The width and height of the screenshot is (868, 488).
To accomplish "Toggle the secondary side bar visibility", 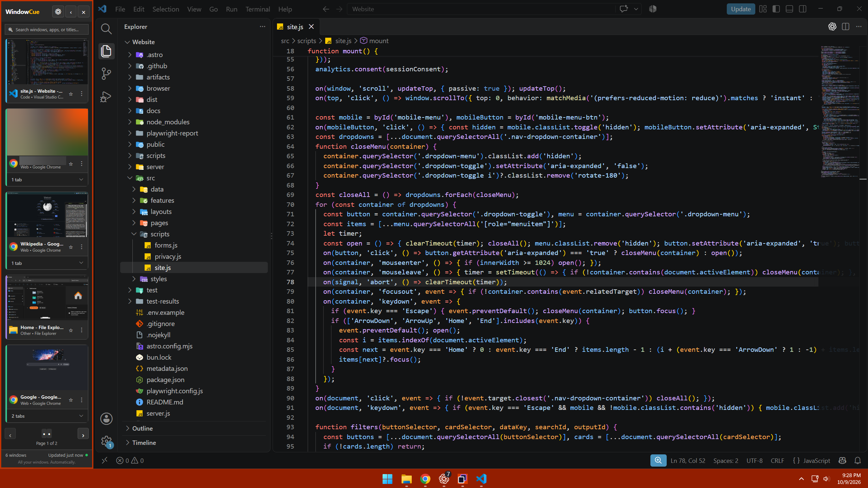I will point(802,9).
